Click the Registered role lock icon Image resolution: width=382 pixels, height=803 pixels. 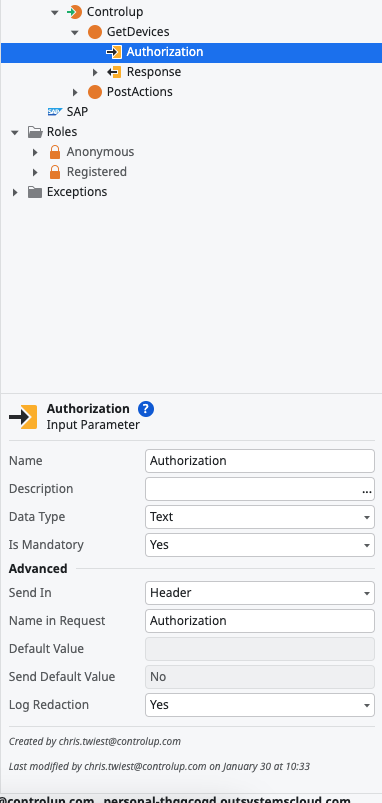55,172
